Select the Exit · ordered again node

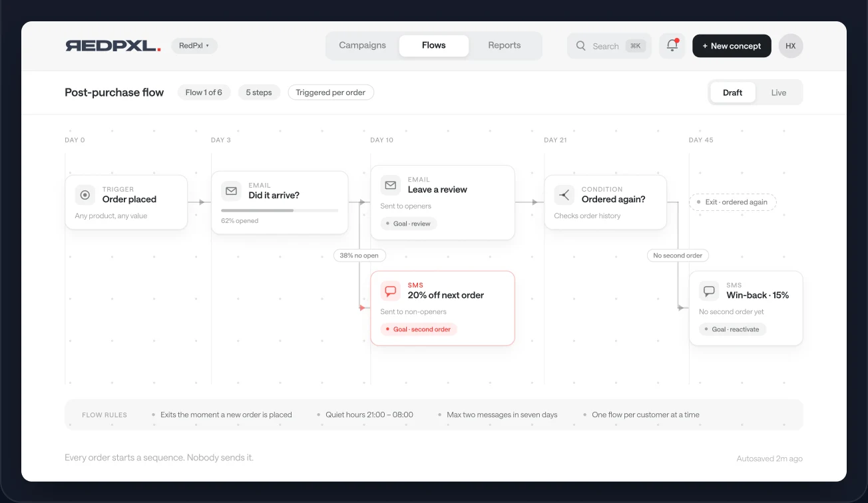point(732,202)
